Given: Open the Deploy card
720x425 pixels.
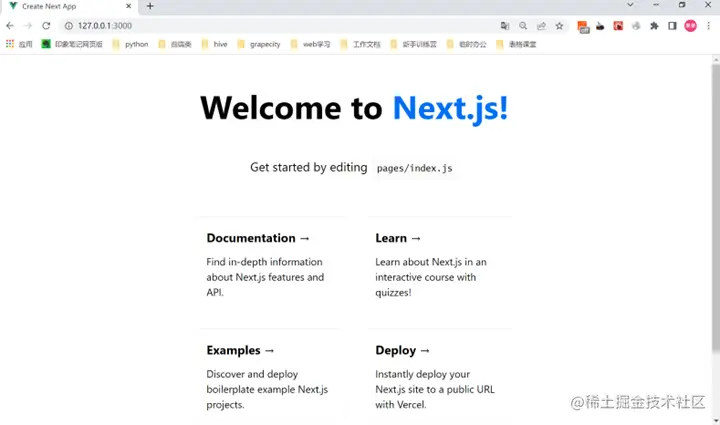Looking at the screenshot, I should point(440,377).
